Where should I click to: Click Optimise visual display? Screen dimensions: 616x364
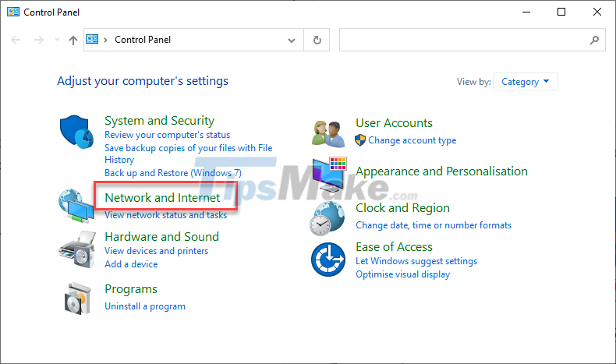coord(402,274)
